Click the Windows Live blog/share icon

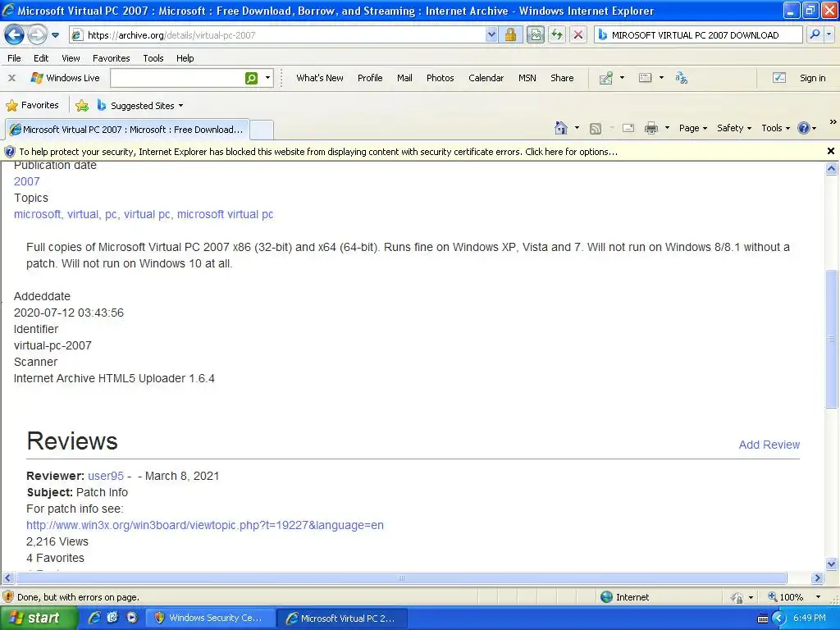pyautogui.click(x=606, y=78)
